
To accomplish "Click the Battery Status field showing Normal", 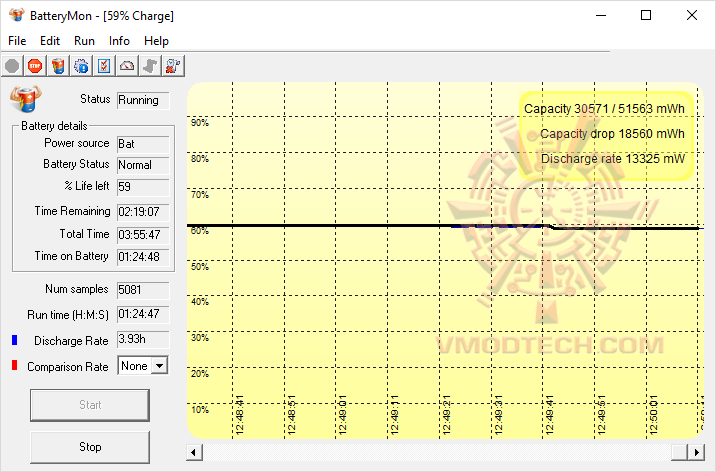I will pos(143,165).
